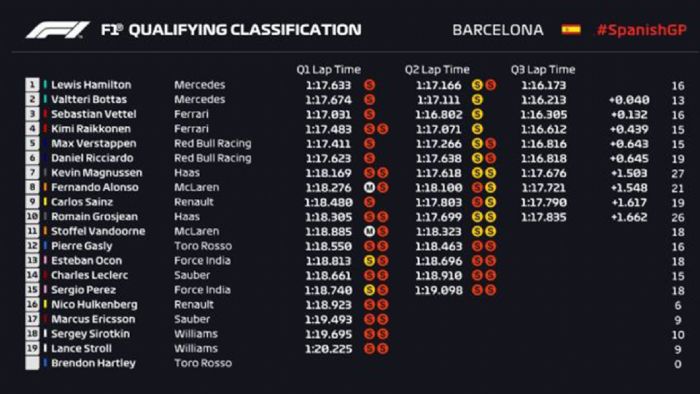Click Max Verstappen's Q3 time 1:16.816

point(544,144)
